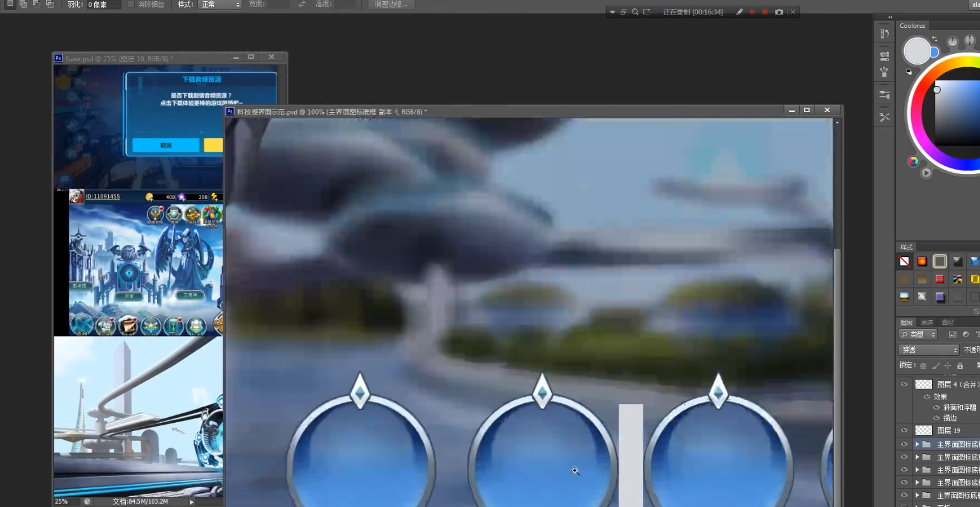Viewport: 980px width, 507px height.
Task: Toggle the 描边 stroke effect eye
Action: 936,418
